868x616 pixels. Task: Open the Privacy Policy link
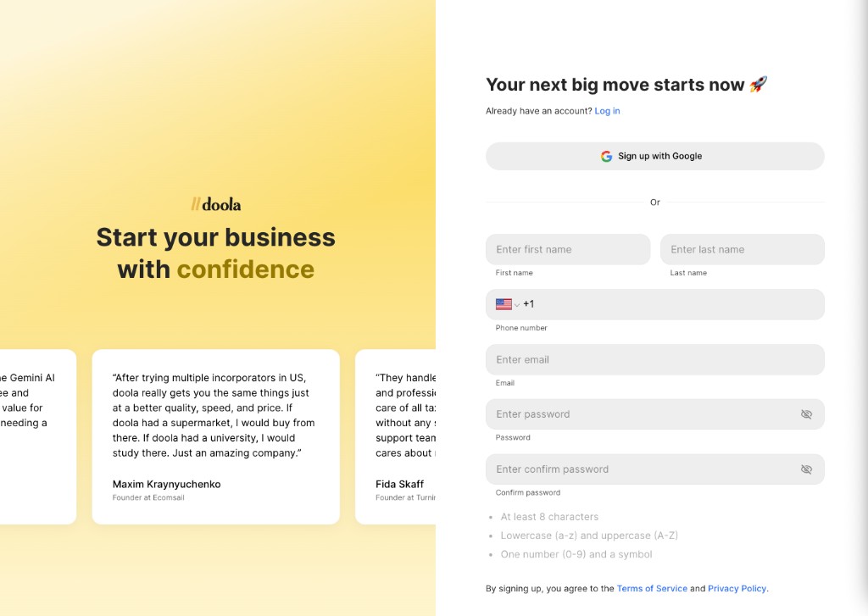737,588
